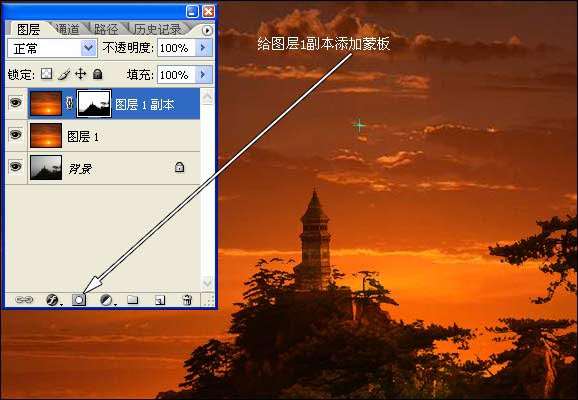Click the create new layer icon
The height and width of the screenshot is (400, 578).
tap(160, 300)
